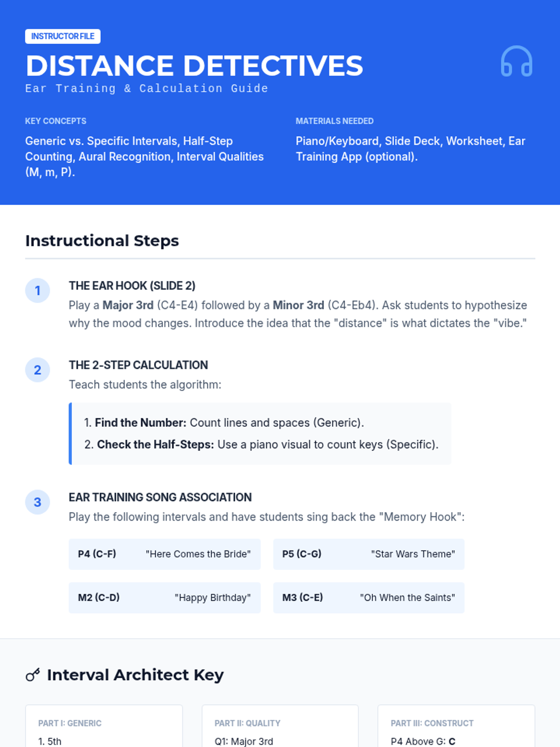Select the P5 (C-G) Star Wars card
The height and width of the screenshot is (747, 560).
pyautogui.click(x=368, y=554)
